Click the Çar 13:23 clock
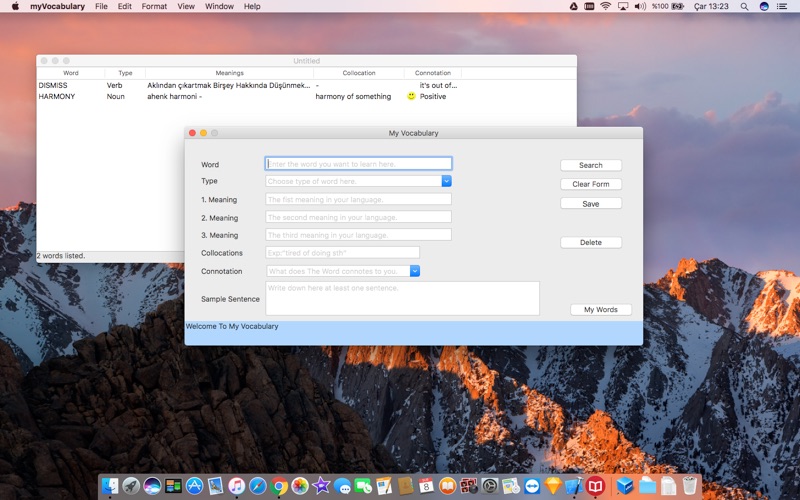800x500 pixels. coord(711,7)
